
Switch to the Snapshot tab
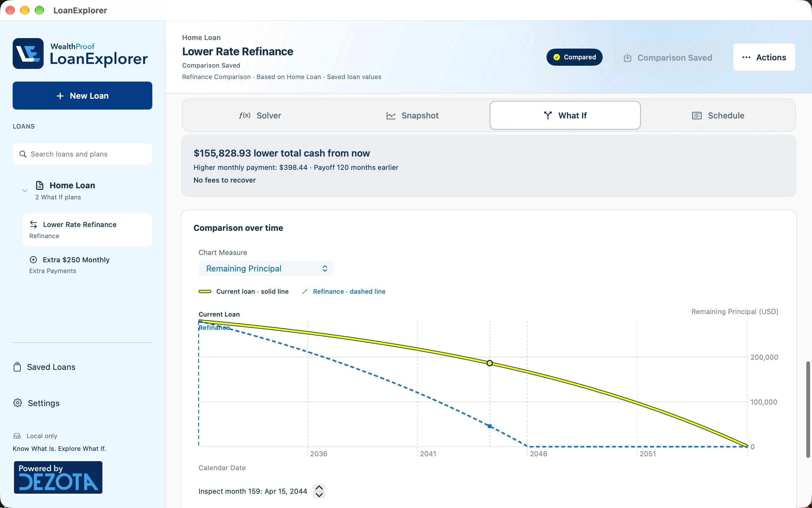[x=412, y=116]
